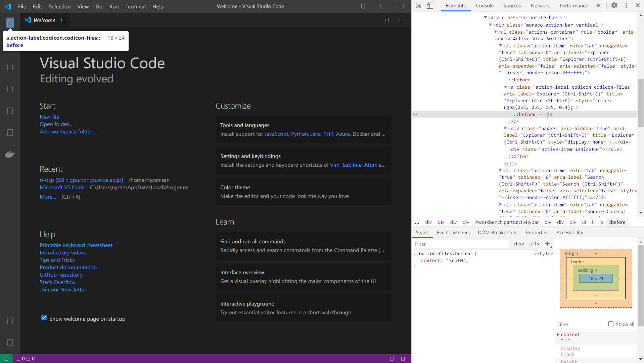
Task: Switch to the Console tab in DevTools
Action: coord(485,5)
